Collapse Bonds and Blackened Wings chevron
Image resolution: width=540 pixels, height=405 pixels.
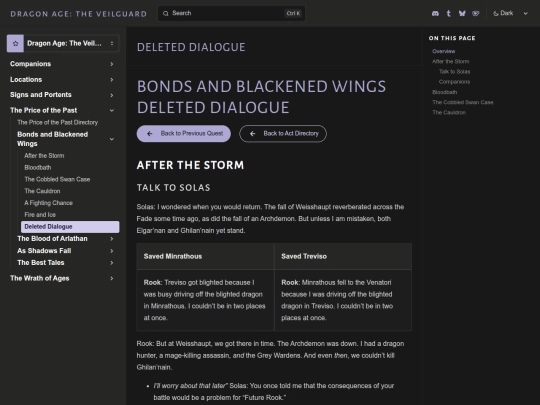pyautogui.click(x=112, y=139)
